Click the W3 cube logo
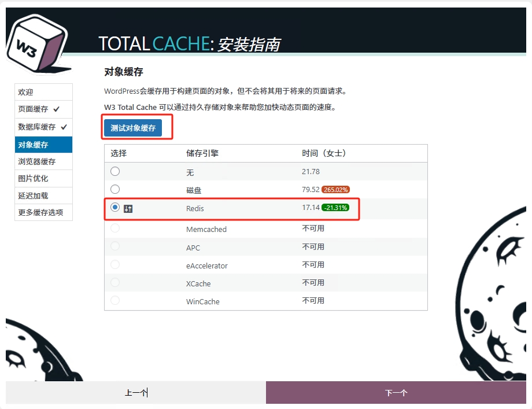The height and width of the screenshot is (409, 532). (x=38, y=44)
